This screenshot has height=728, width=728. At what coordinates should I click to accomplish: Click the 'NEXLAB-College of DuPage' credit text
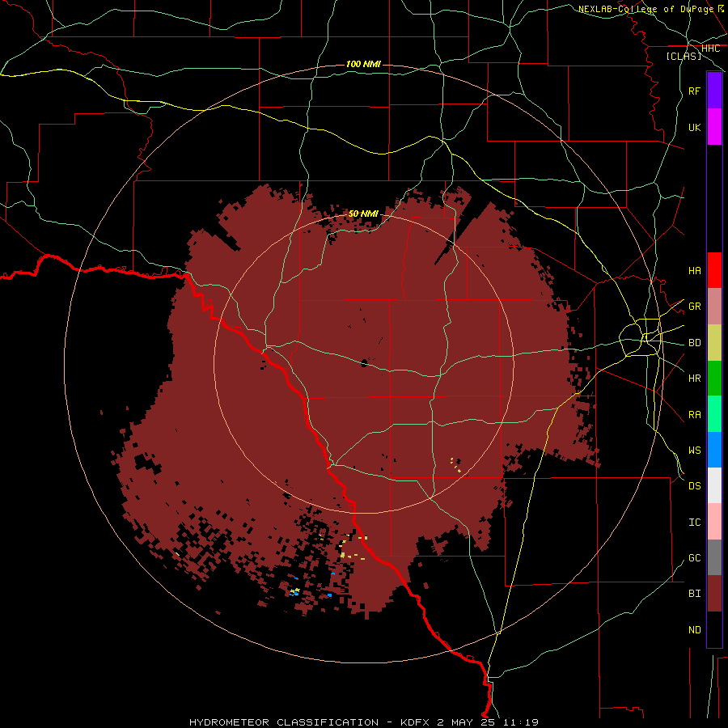645,9
